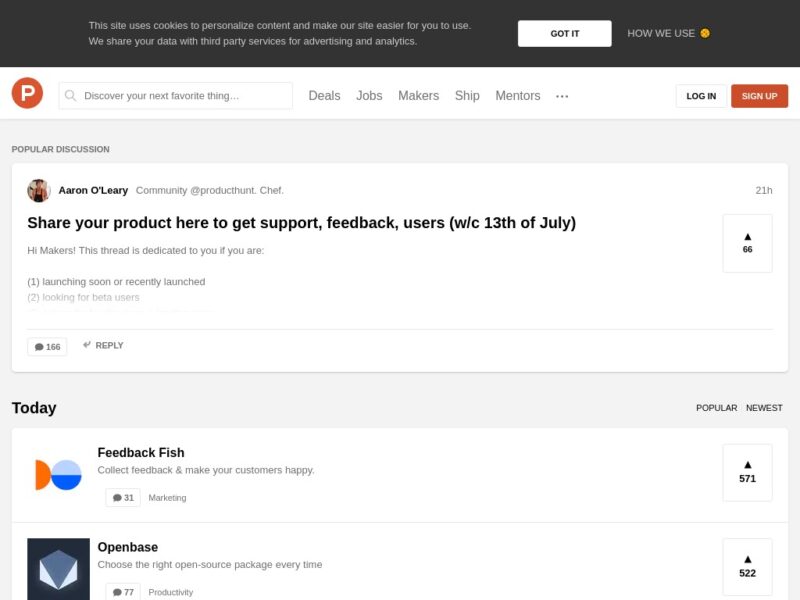
Task: Open the 166 comments bubble
Action: pyautogui.click(x=47, y=347)
